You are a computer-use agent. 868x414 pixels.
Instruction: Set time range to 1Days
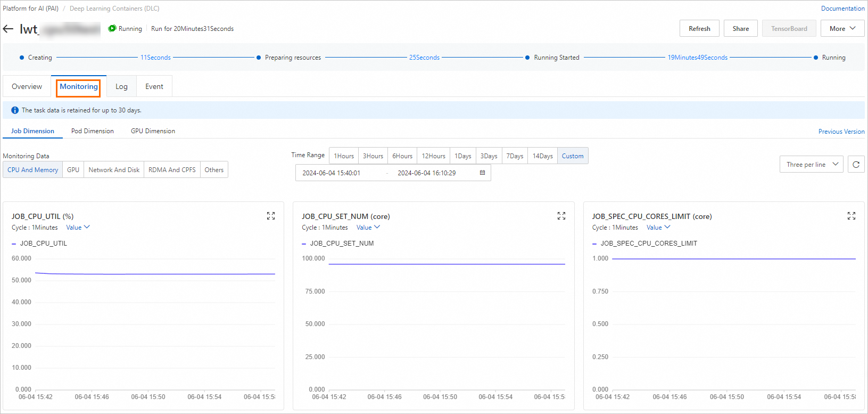463,156
